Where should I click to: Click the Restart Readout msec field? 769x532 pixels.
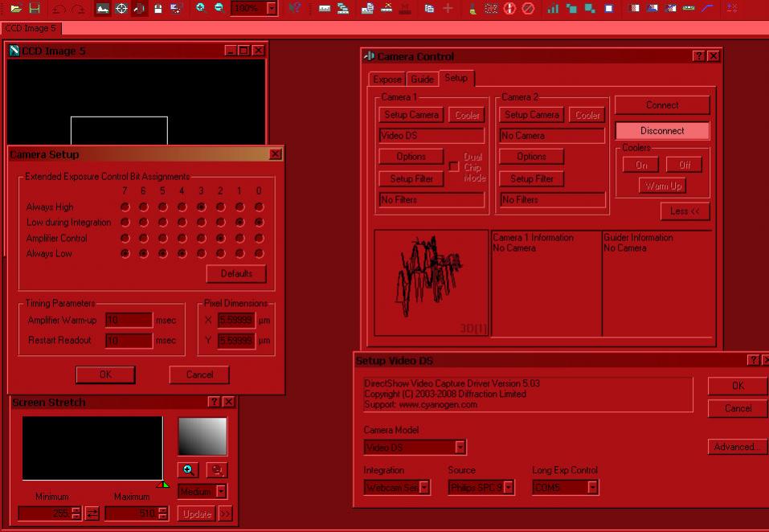pos(129,340)
